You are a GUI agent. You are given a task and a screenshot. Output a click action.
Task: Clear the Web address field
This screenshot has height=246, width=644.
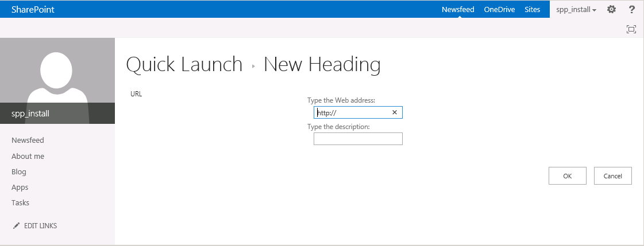[x=395, y=112]
